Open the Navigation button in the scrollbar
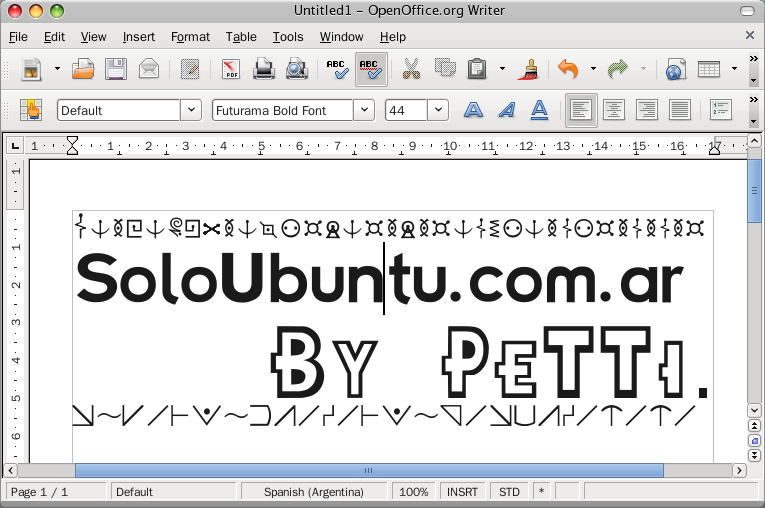This screenshot has width=765, height=508. pos(754,441)
